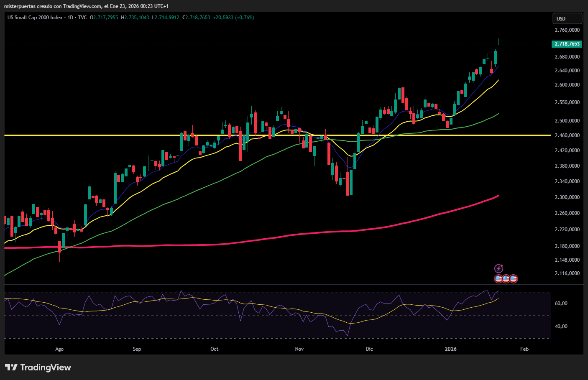Viewport: 588px width, 380px height.
Task: Click the 2.220,0000 price axis label
Action: pos(567,230)
